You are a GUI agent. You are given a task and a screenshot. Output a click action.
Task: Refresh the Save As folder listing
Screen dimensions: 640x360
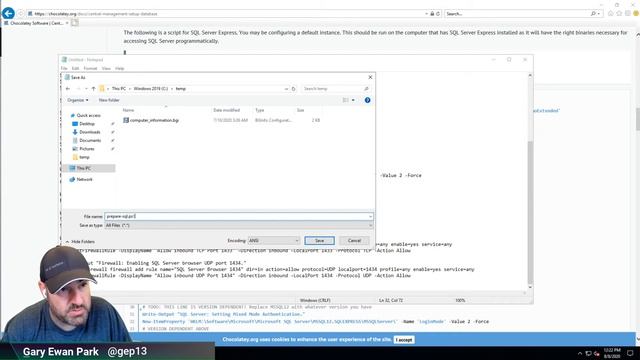click(293, 89)
